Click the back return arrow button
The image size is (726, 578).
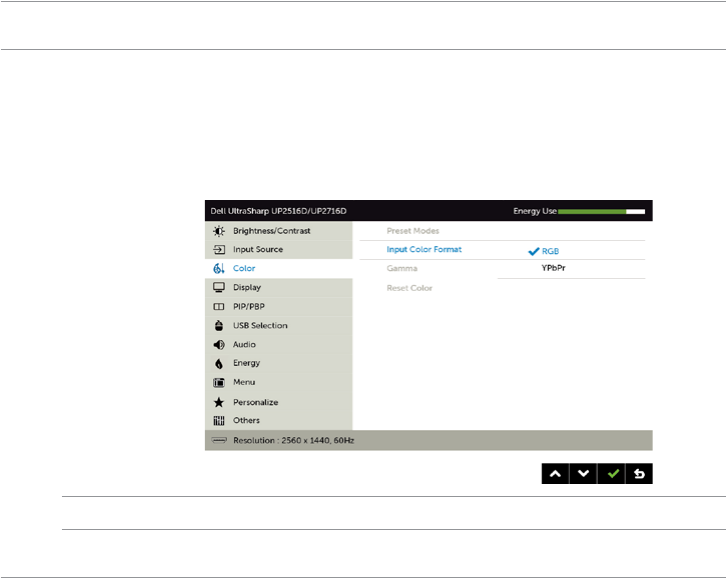[x=639, y=474]
